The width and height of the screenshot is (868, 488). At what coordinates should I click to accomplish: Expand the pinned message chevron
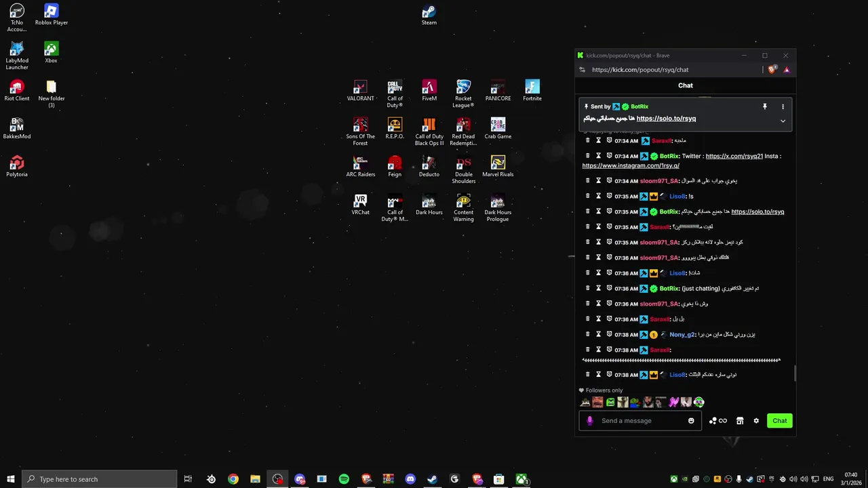783,121
